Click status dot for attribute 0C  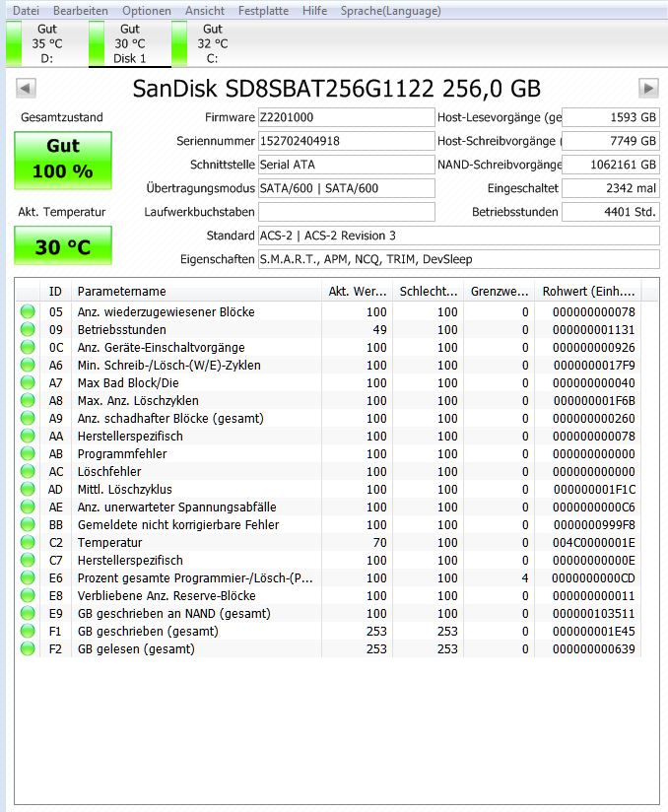(x=28, y=347)
